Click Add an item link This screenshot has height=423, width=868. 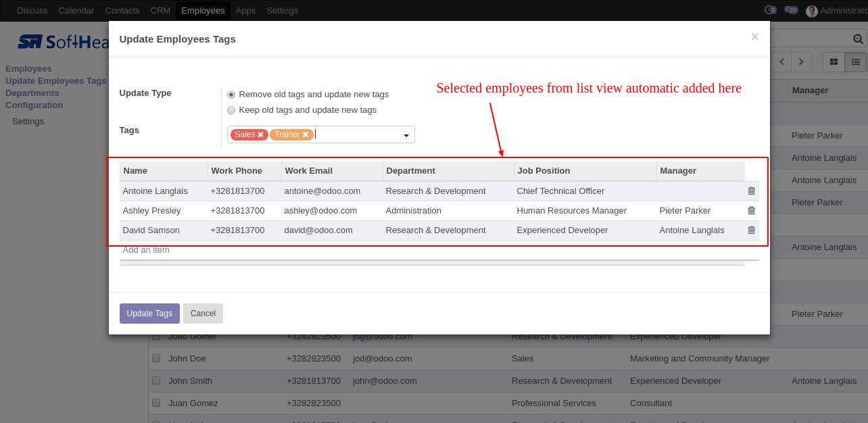[x=146, y=250]
